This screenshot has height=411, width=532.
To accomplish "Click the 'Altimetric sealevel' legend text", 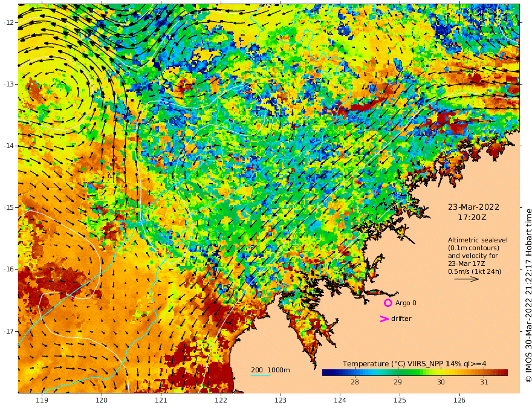I will (x=478, y=240).
